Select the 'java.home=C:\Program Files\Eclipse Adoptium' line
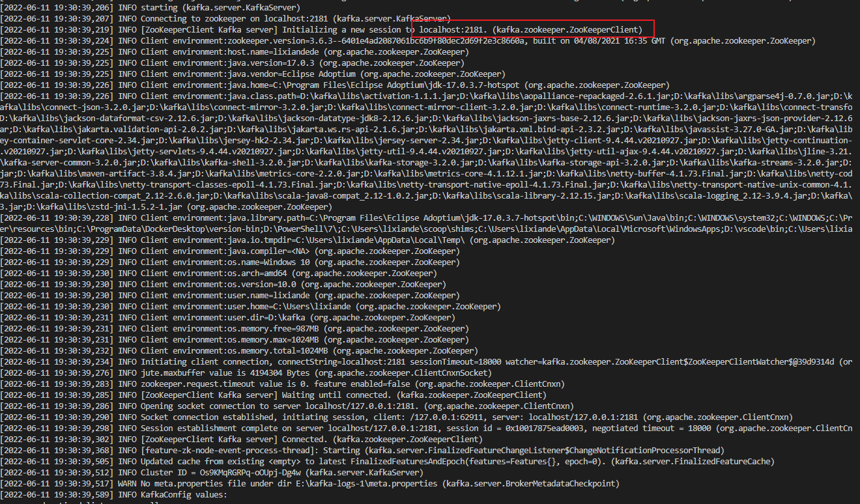The width and height of the screenshot is (860, 504). coord(334,85)
